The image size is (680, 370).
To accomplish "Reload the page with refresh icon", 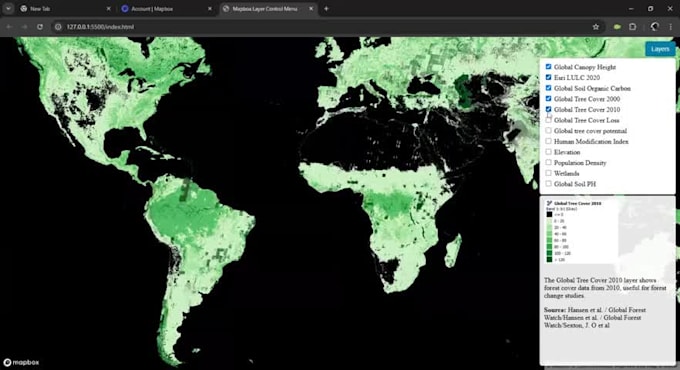I will (40, 27).
